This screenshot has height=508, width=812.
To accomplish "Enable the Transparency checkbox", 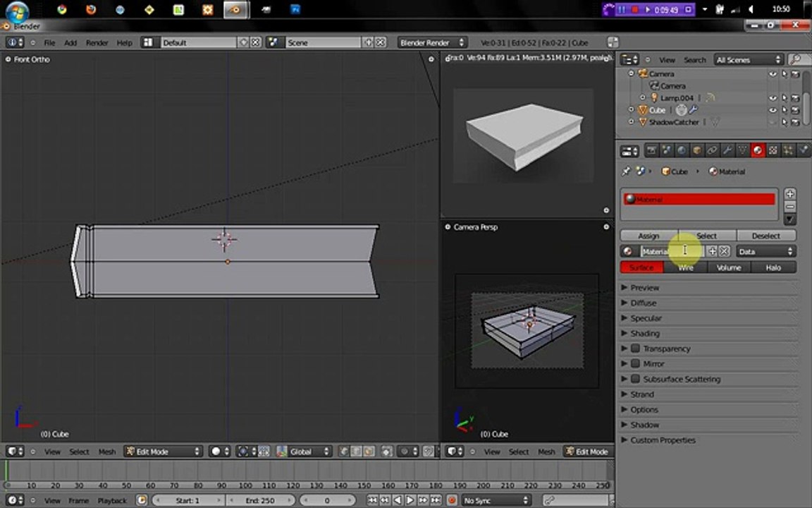I will click(x=635, y=349).
